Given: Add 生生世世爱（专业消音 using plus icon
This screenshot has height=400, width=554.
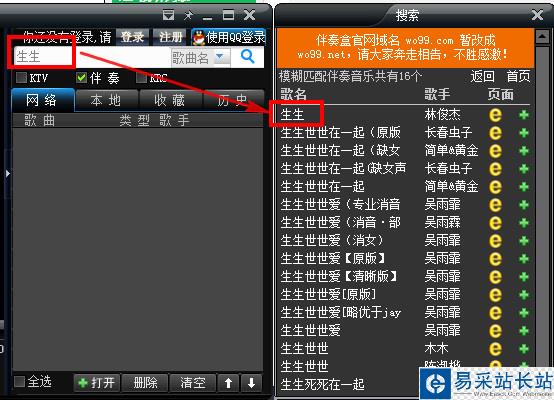Looking at the screenshot, I should [524, 205].
